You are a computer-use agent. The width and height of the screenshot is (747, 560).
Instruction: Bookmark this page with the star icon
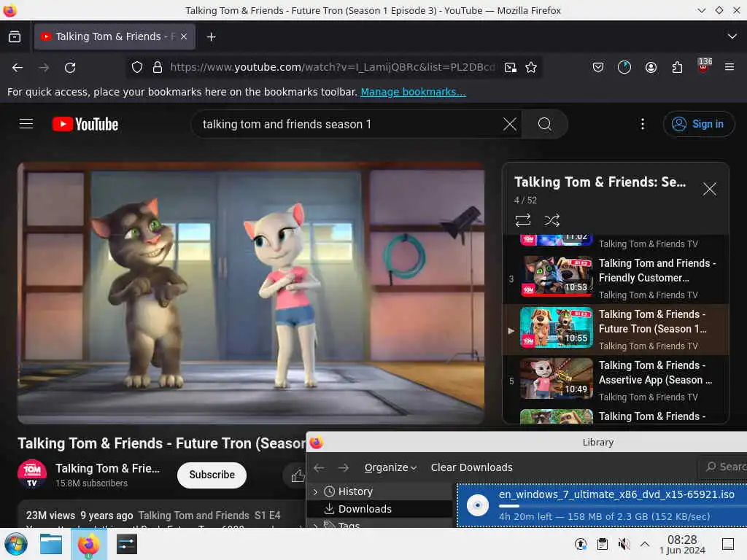coord(531,68)
